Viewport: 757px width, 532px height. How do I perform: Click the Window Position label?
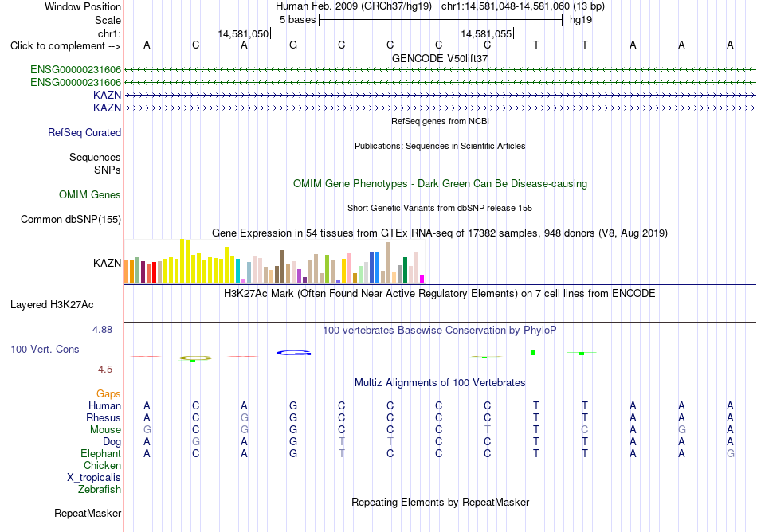[x=83, y=6]
